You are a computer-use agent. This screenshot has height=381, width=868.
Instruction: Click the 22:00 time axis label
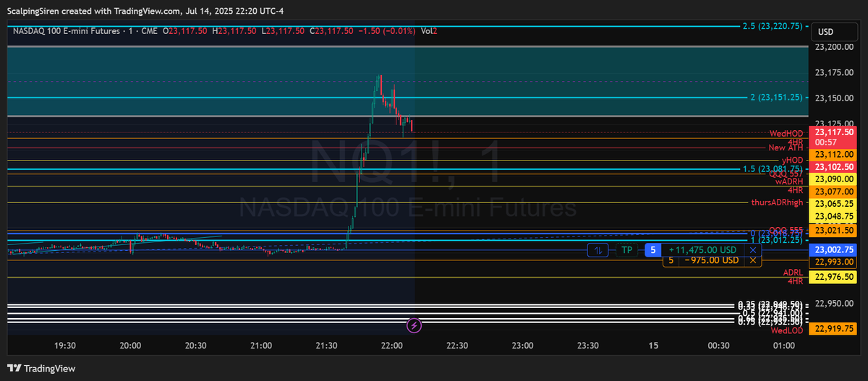tap(391, 346)
